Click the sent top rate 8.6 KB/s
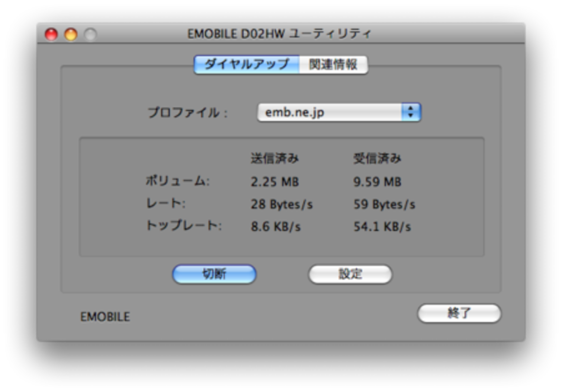This screenshot has width=562, height=392. point(276,227)
